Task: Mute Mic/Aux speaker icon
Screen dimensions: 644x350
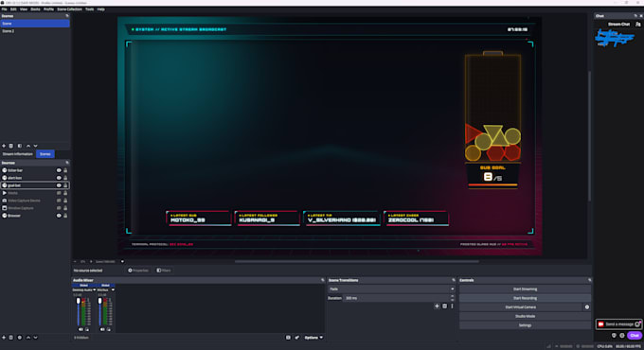Action: click(102, 329)
